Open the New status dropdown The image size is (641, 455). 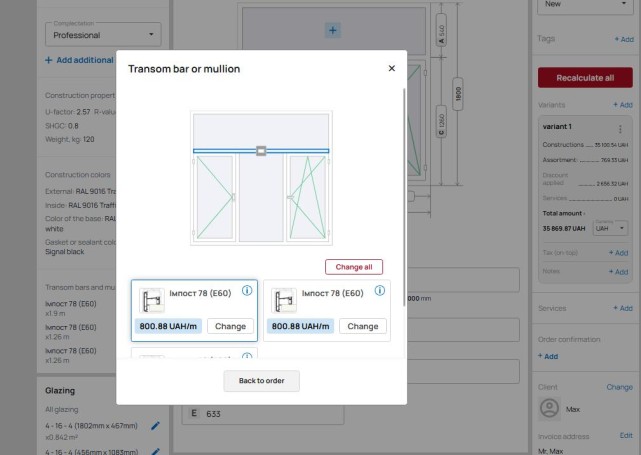(x=585, y=5)
